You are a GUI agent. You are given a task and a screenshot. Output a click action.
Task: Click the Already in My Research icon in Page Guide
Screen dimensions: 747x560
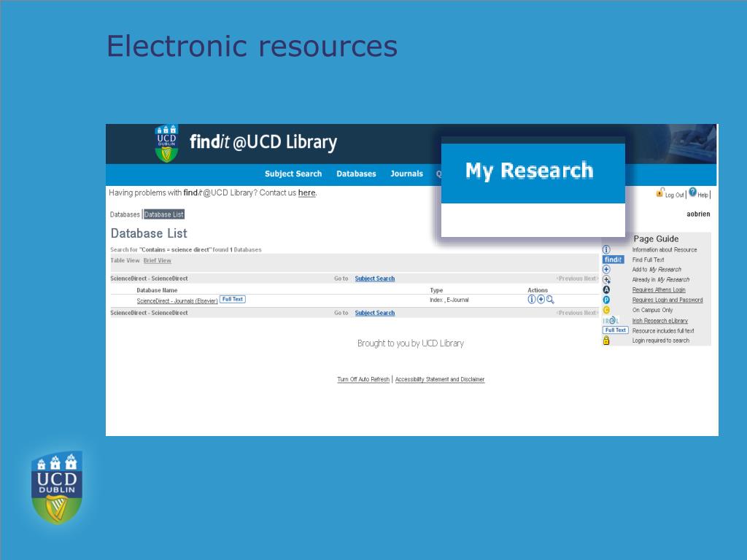(x=606, y=279)
